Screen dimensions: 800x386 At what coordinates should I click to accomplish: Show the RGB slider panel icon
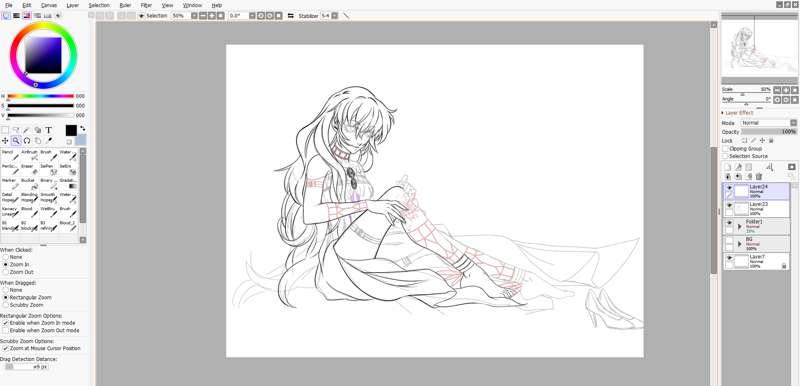point(16,16)
